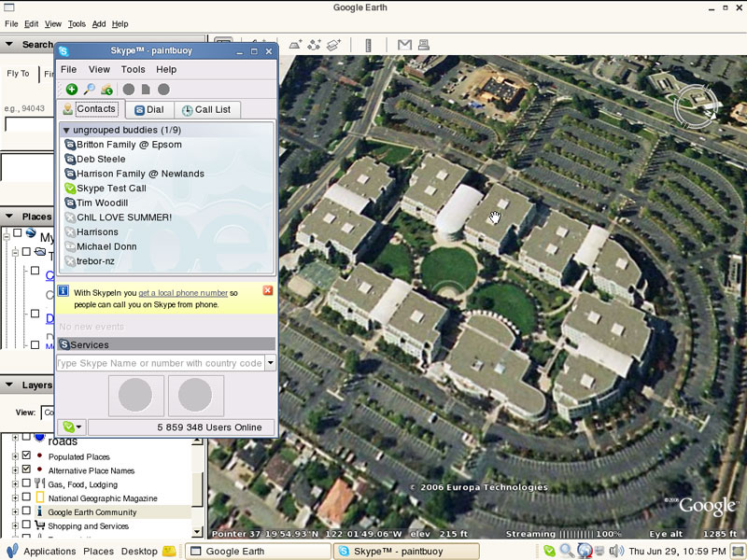Click the show desktop icon at panel corner

pos(739,552)
